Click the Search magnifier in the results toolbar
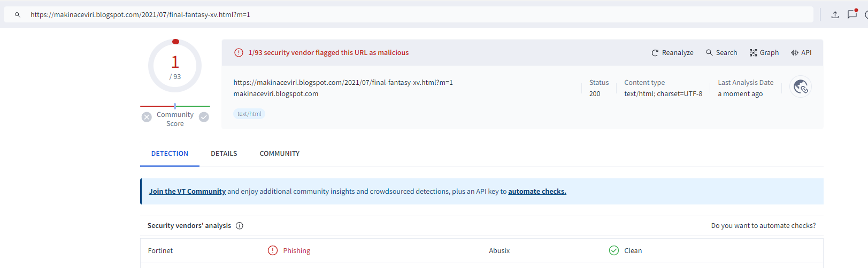 [709, 52]
